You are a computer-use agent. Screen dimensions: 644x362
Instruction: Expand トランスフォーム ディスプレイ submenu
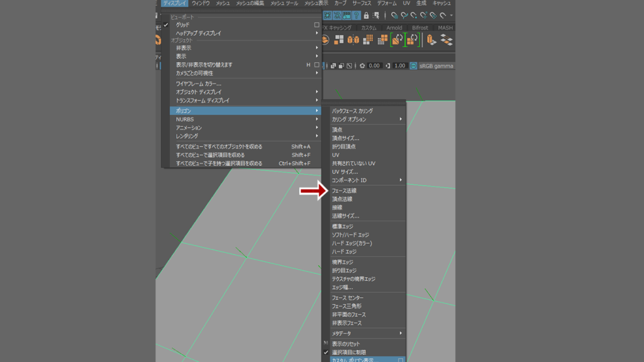[x=245, y=101]
